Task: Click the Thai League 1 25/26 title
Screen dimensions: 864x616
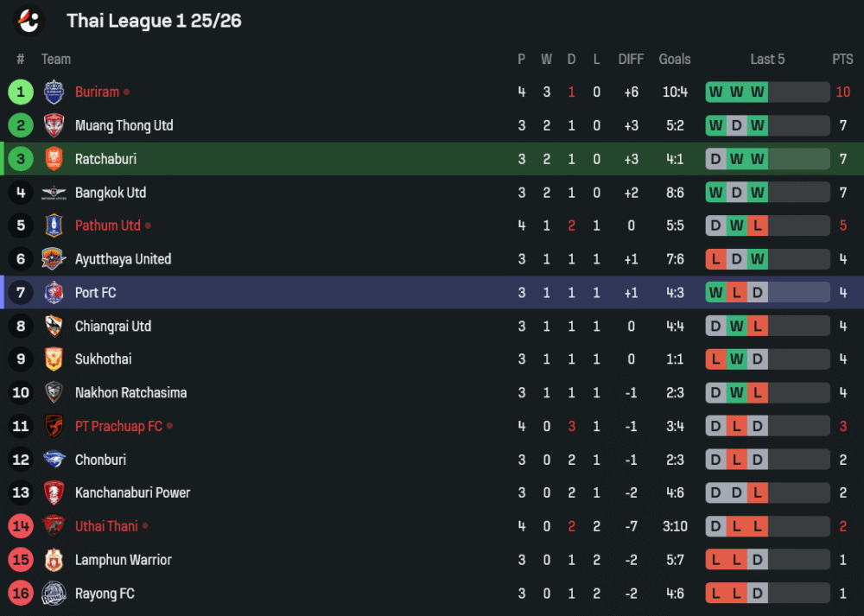Action: point(154,21)
